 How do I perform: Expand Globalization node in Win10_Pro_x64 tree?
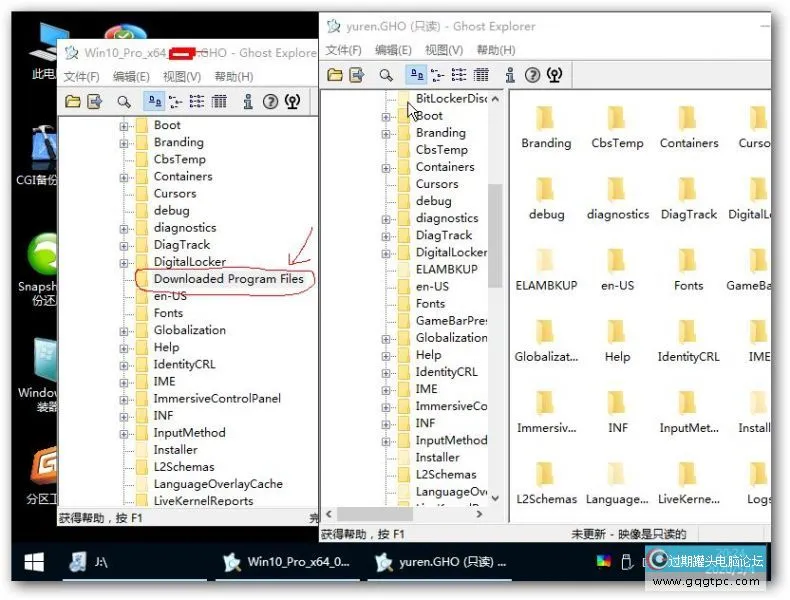pyautogui.click(x=124, y=331)
